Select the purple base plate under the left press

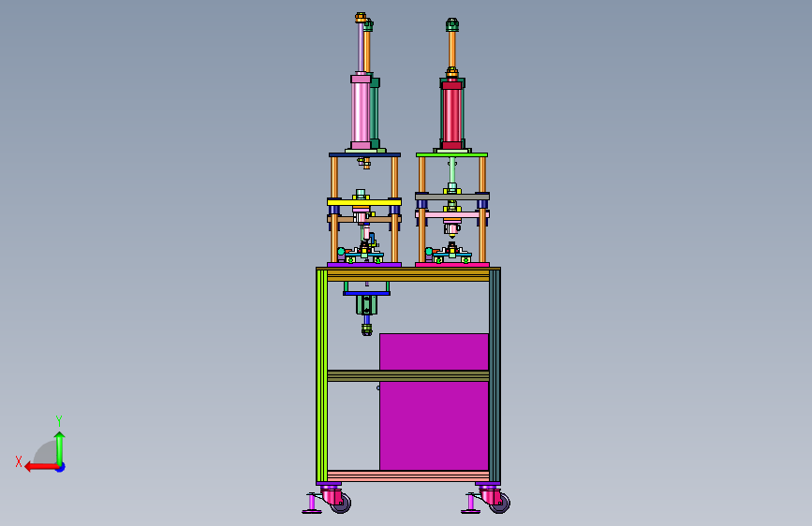pyautogui.click(x=364, y=265)
